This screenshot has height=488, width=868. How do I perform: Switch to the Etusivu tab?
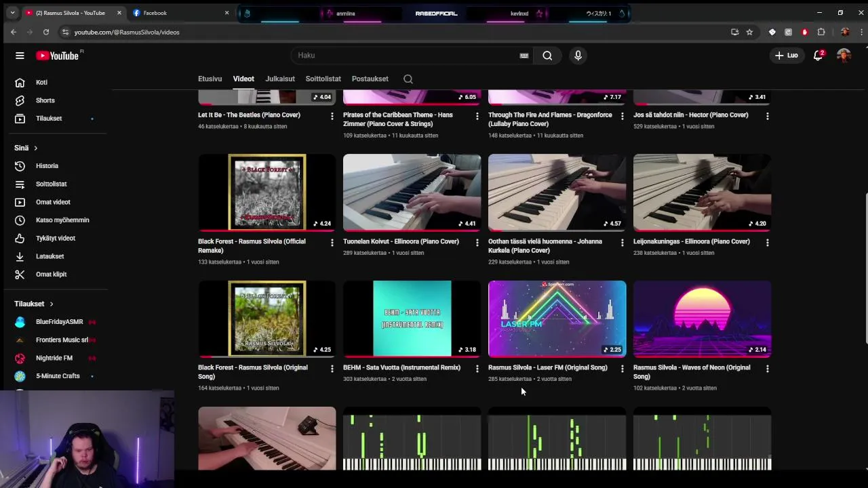tap(210, 79)
